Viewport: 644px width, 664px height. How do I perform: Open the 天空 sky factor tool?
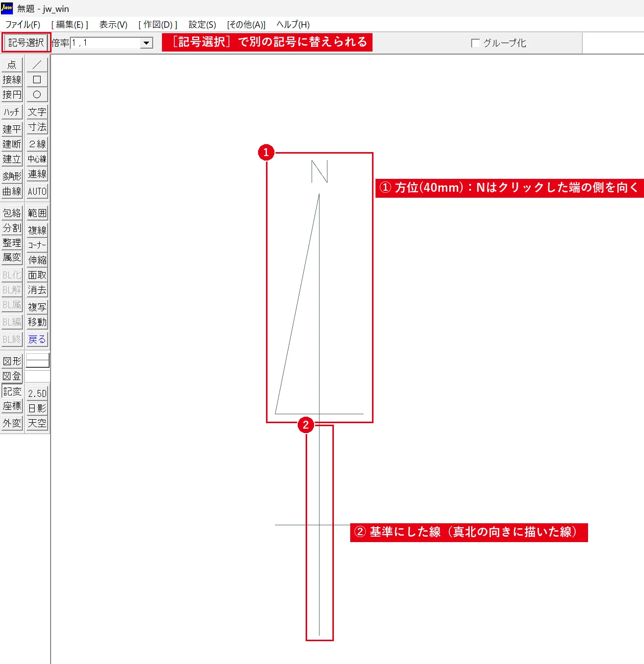point(37,423)
